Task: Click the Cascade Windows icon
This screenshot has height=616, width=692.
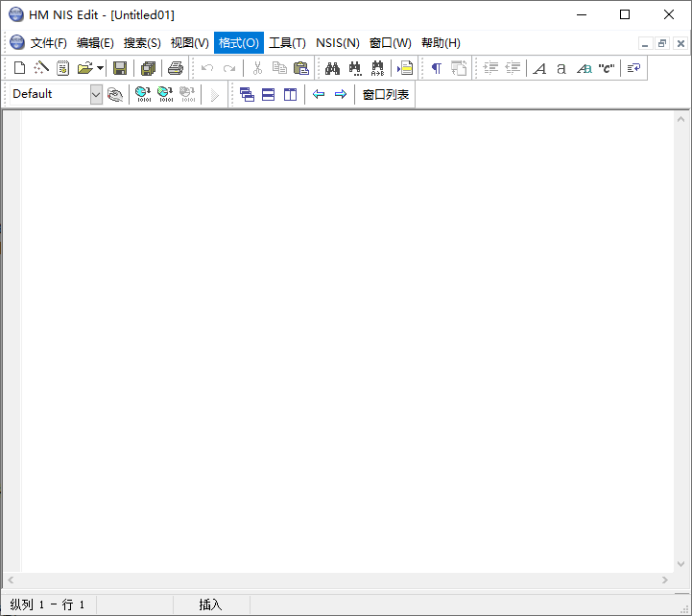Action: (x=247, y=94)
